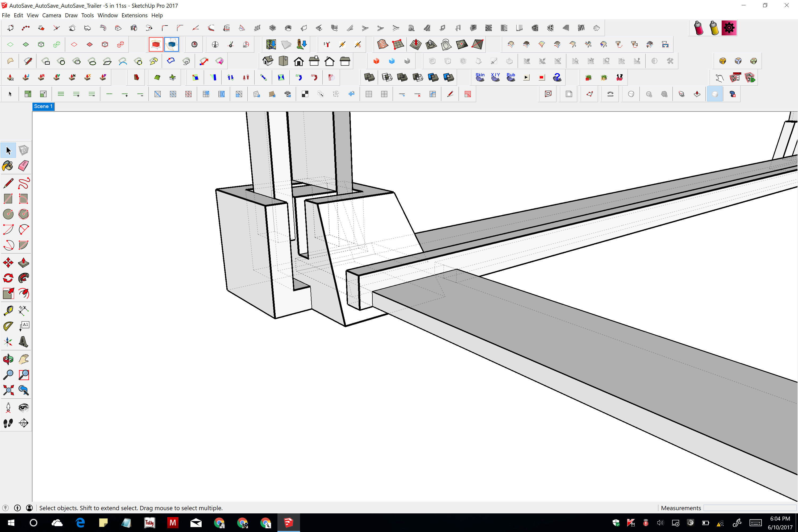798x532 pixels.
Task: Click the 'Bub' bubble tool
Action: pos(511,77)
